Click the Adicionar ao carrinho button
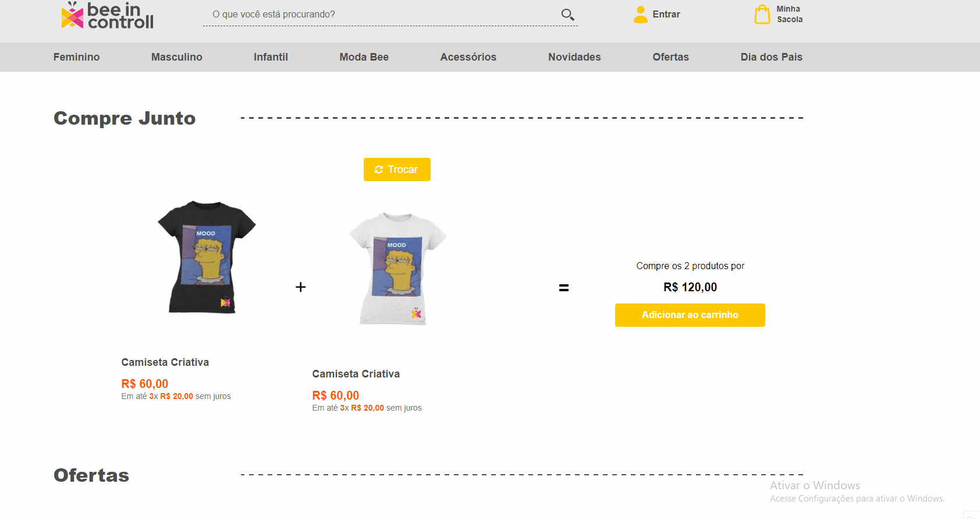This screenshot has width=980, height=519. coord(690,315)
